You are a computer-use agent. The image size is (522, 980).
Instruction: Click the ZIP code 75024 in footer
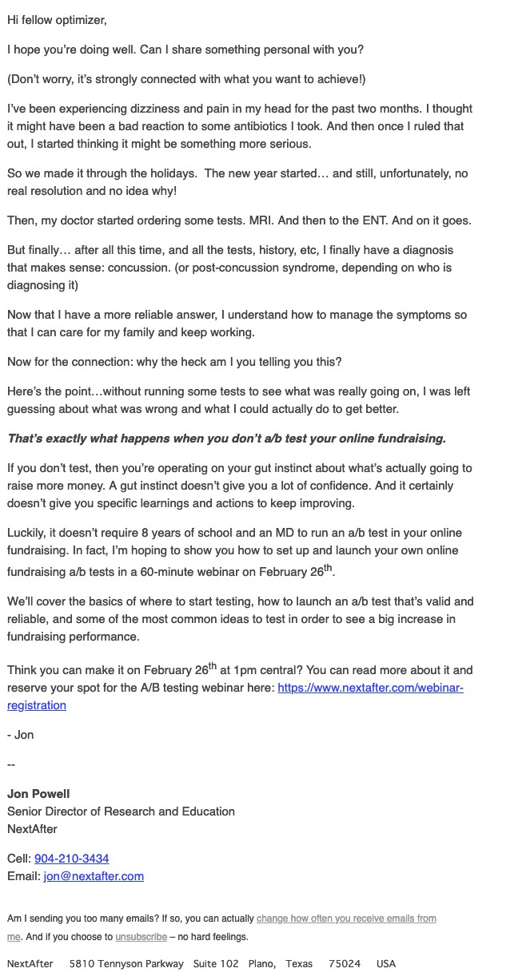(x=345, y=964)
